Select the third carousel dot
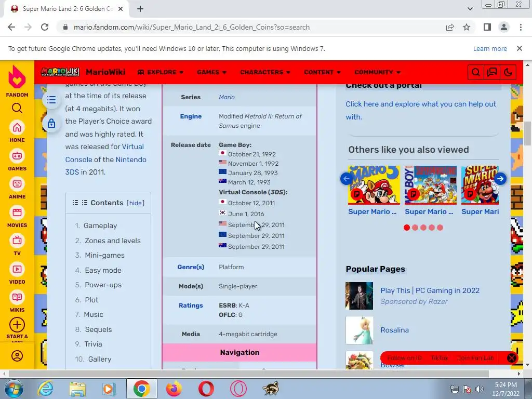 point(423,228)
